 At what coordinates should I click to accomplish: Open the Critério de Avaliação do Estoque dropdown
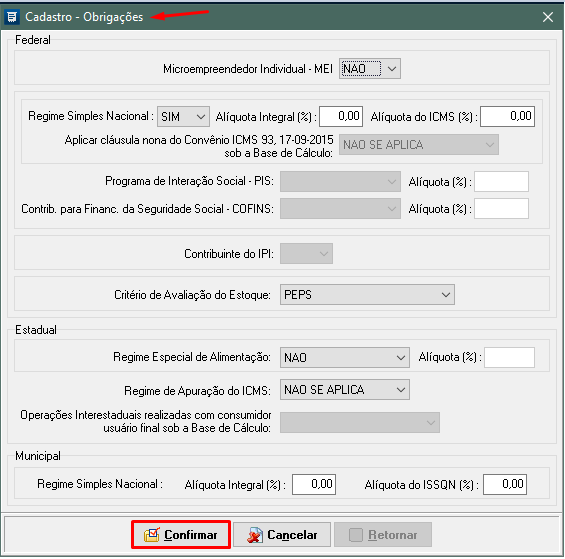click(367, 294)
